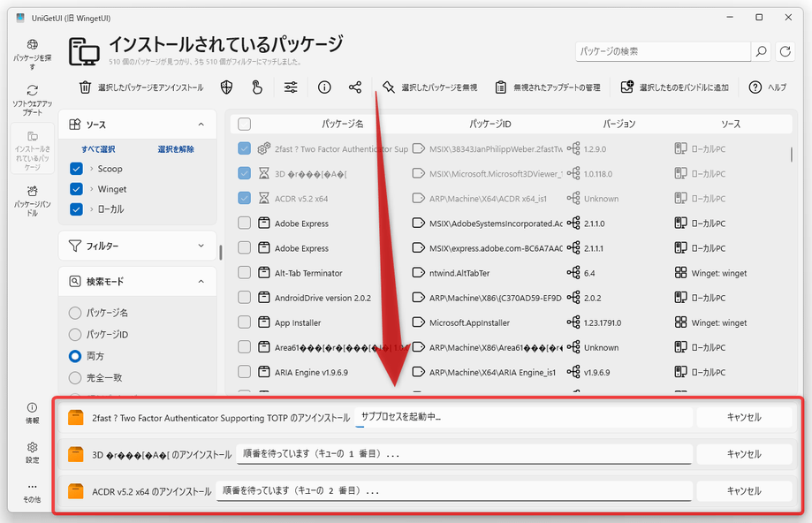Select the 完全一致 search mode radio
Screen dimensions: 812x523
pos(75,378)
